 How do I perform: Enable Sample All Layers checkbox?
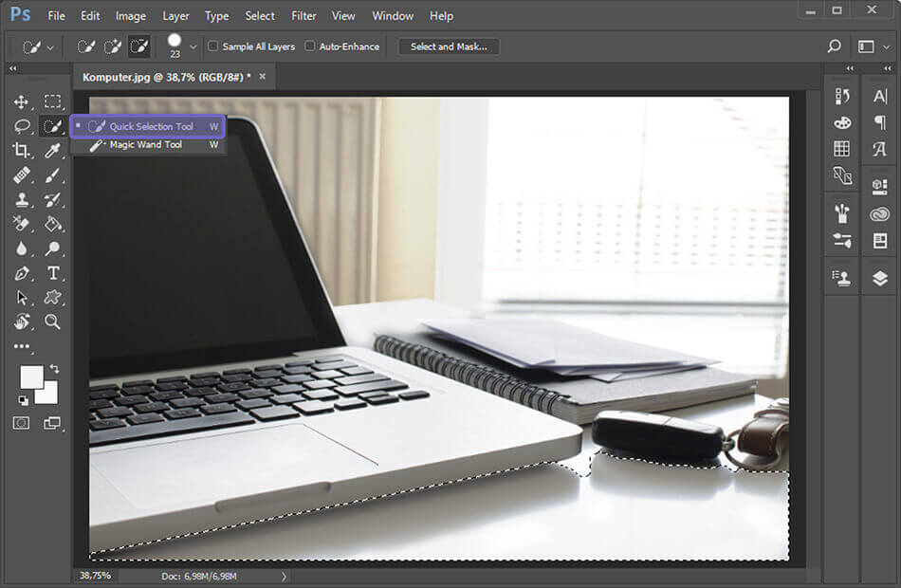[213, 46]
